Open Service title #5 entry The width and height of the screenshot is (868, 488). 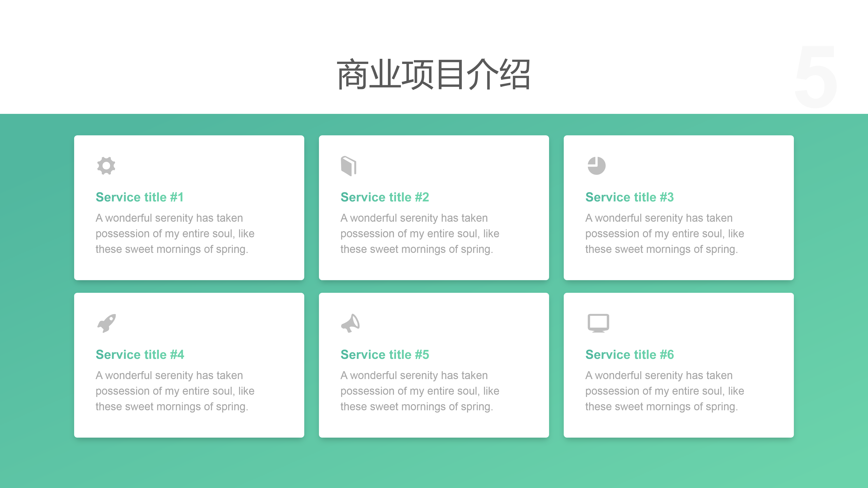click(x=384, y=354)
